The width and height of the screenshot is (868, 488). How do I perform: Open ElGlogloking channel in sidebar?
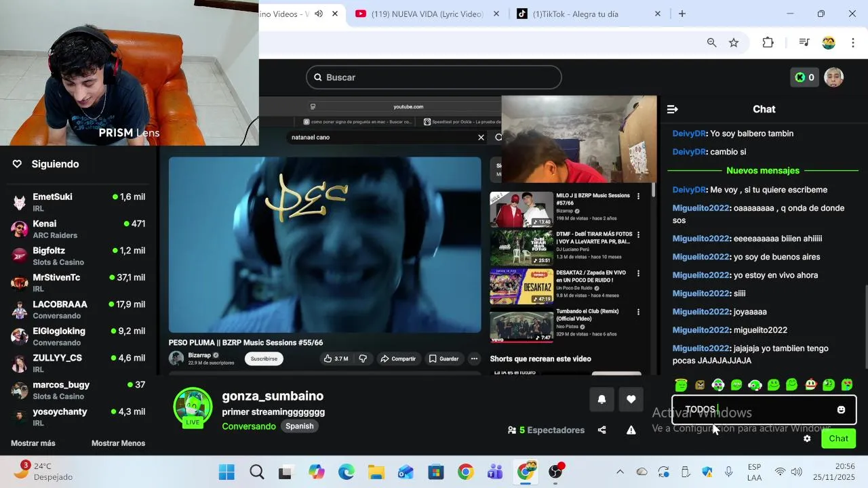pyautogui.click(x=78, y=336)
